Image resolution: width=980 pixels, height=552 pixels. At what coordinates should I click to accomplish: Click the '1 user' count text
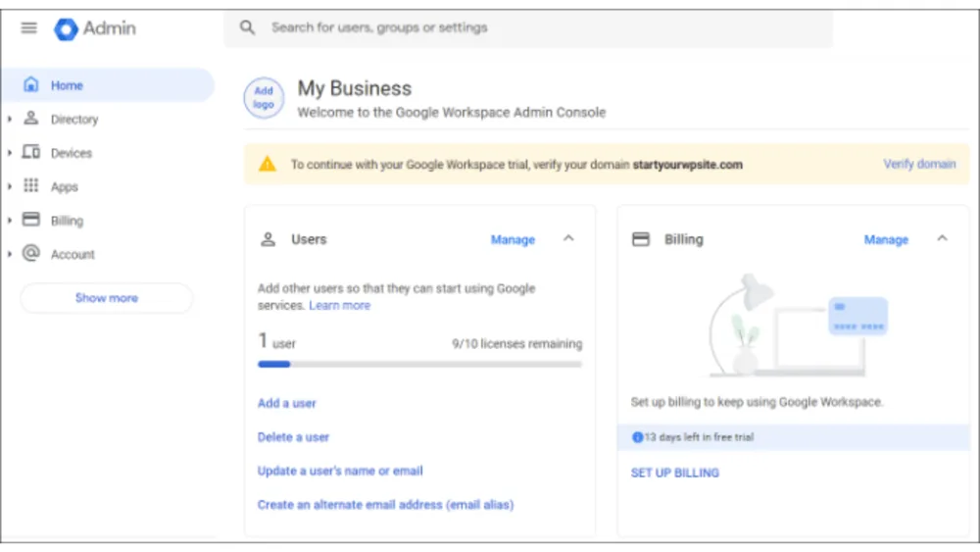coord(277,341)
